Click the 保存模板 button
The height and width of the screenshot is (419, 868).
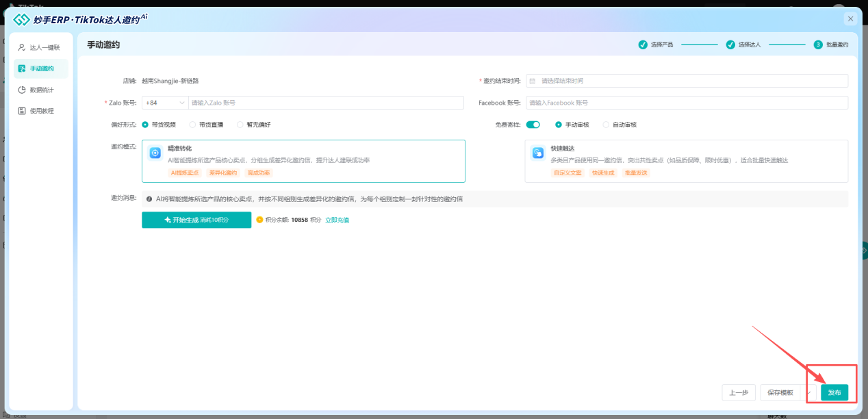[780, 392]
